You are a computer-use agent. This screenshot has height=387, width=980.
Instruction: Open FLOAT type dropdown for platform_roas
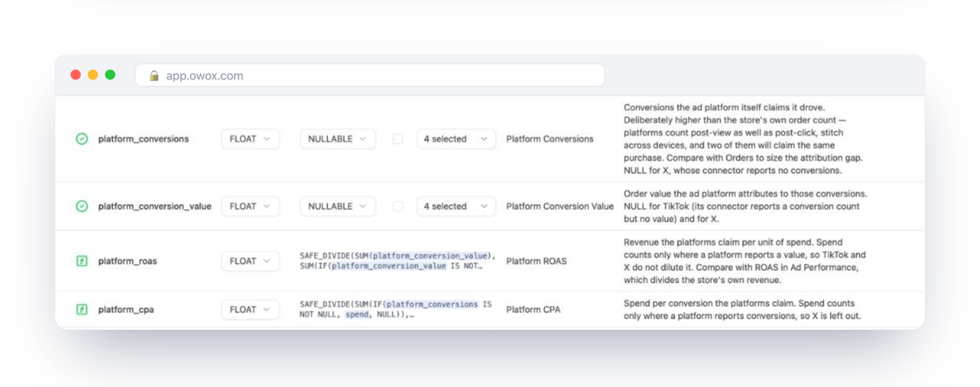[x=250, y=261]
